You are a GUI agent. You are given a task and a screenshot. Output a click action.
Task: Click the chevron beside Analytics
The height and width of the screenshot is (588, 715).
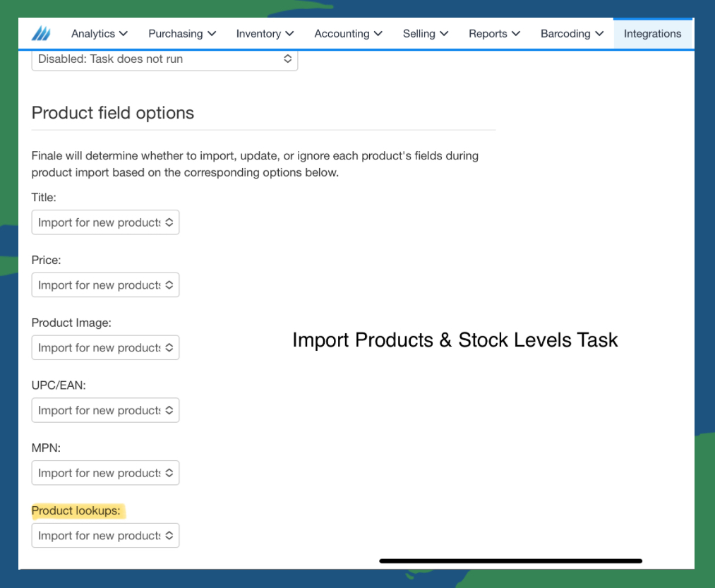coord(123,34)
